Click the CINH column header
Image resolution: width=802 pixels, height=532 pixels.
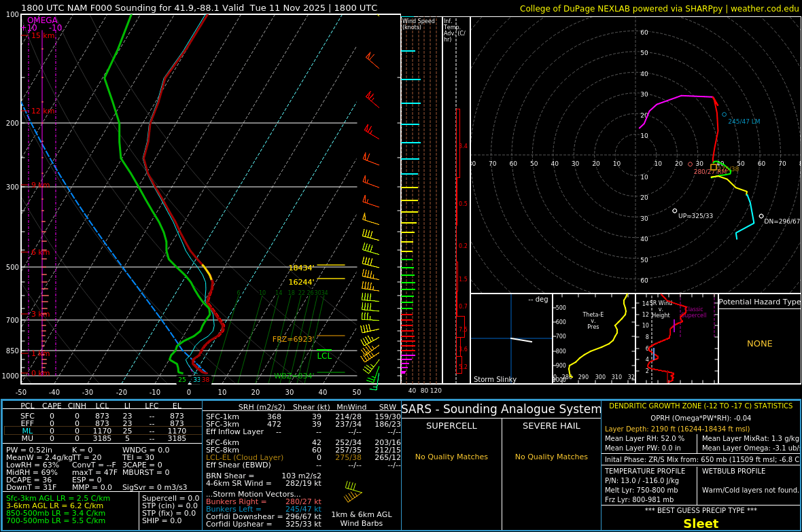tap(77, 406)
